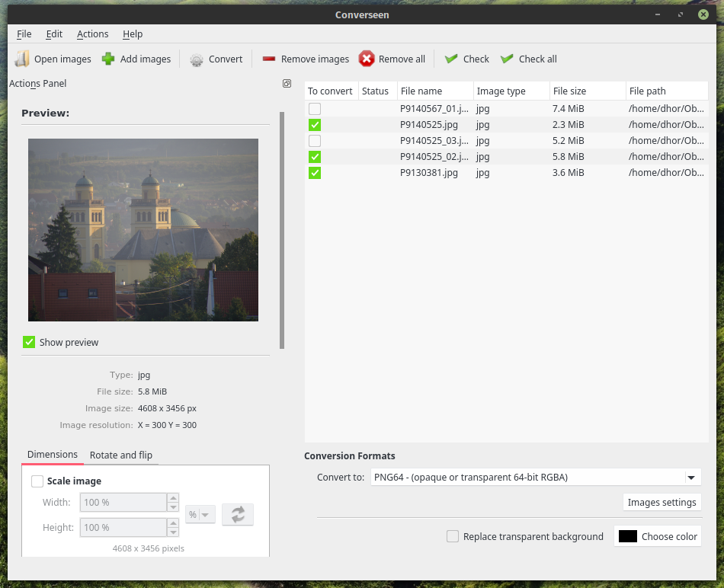Uncheck the P9140525.jpg to-convert checkbox

pyautogui.click(x=315, y=125)
